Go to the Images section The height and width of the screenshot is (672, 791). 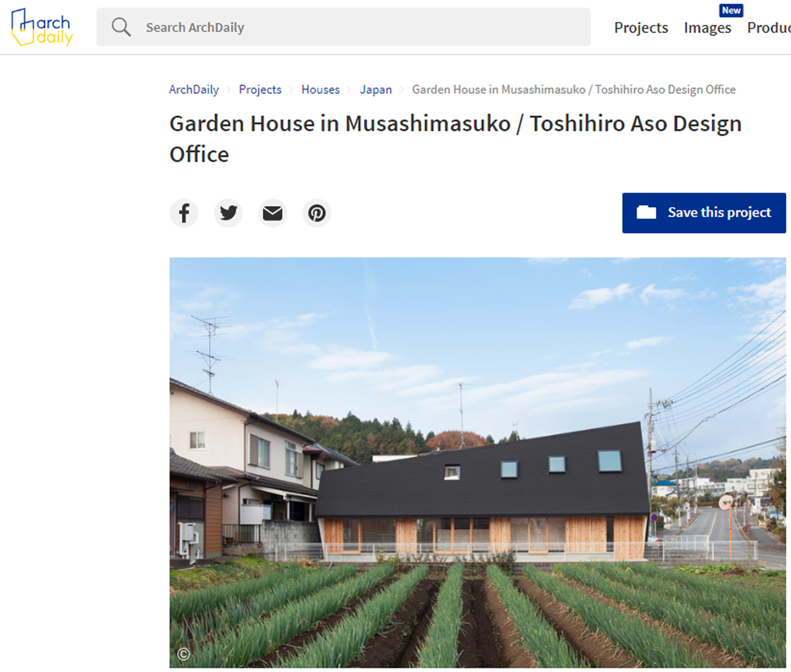coord(707,28)
